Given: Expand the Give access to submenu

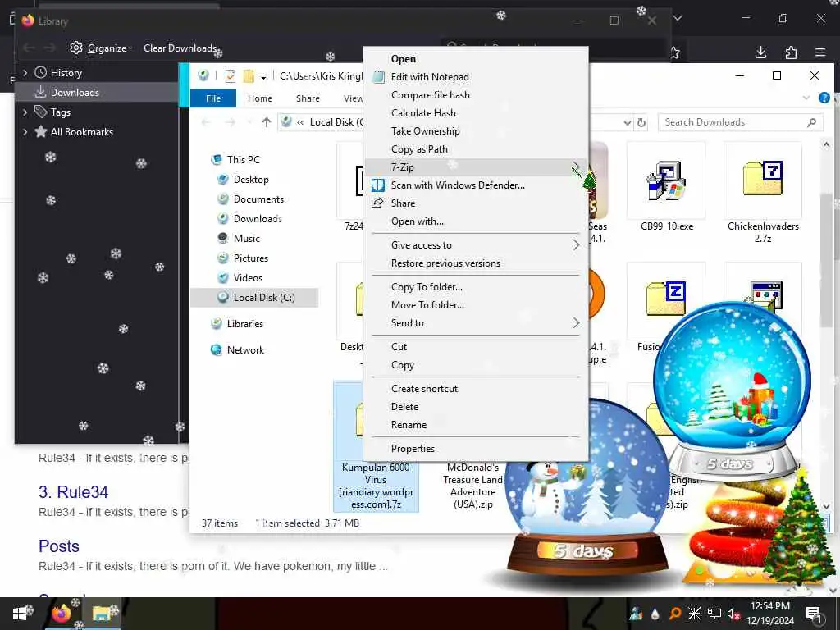Looking at the screenshot, I should coord(576,245).
